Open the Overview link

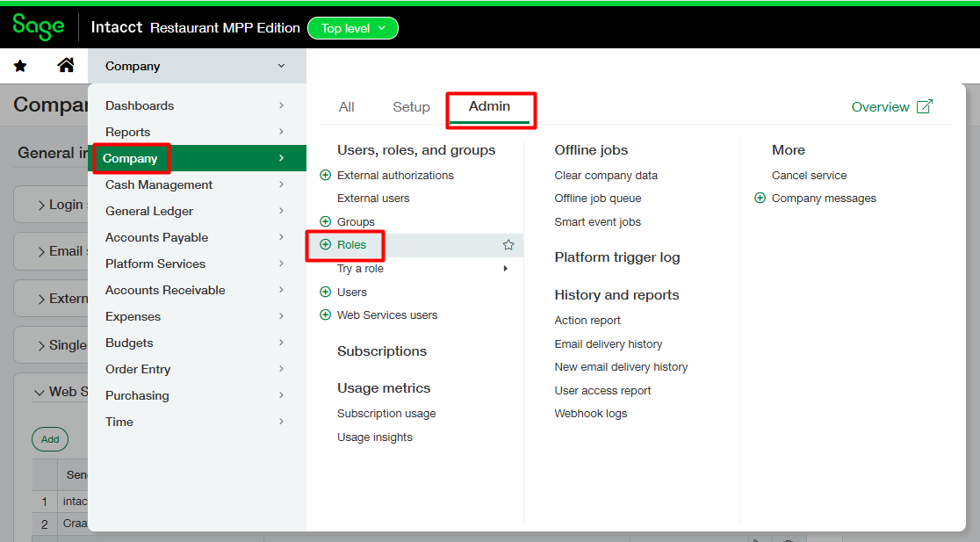click(880, 107)
